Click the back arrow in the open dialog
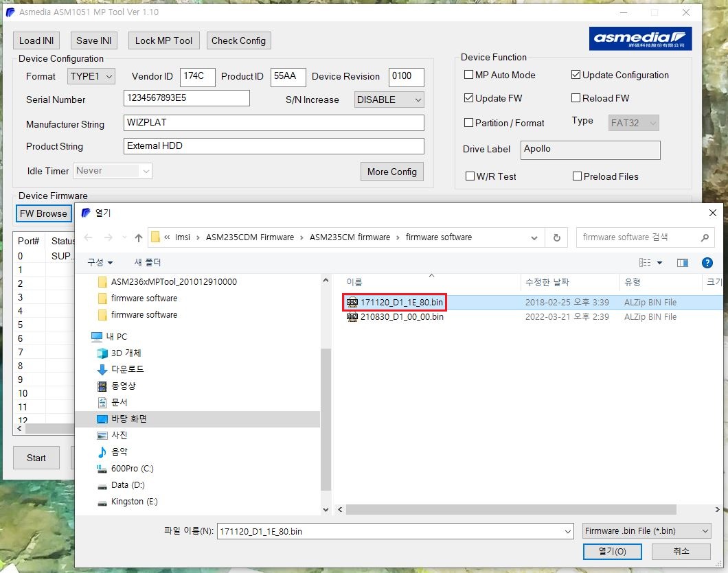 88,237
